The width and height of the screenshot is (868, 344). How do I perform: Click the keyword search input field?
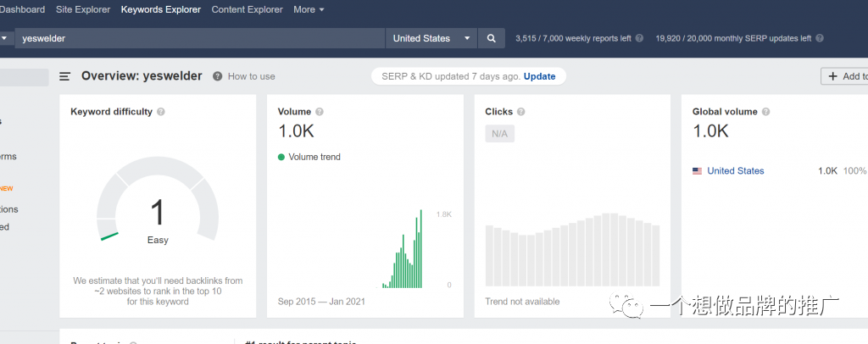click(199, 38)
